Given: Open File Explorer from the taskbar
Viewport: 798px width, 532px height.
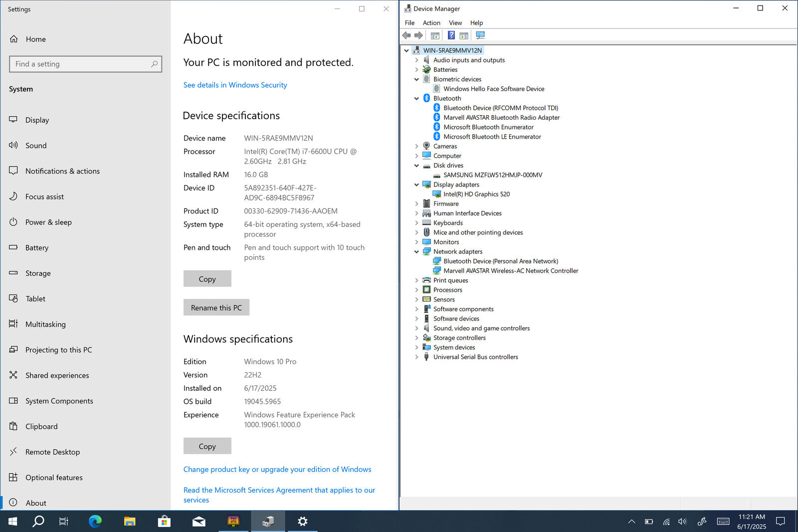Looking at the screenshot, I should click(x=130, y=522).
